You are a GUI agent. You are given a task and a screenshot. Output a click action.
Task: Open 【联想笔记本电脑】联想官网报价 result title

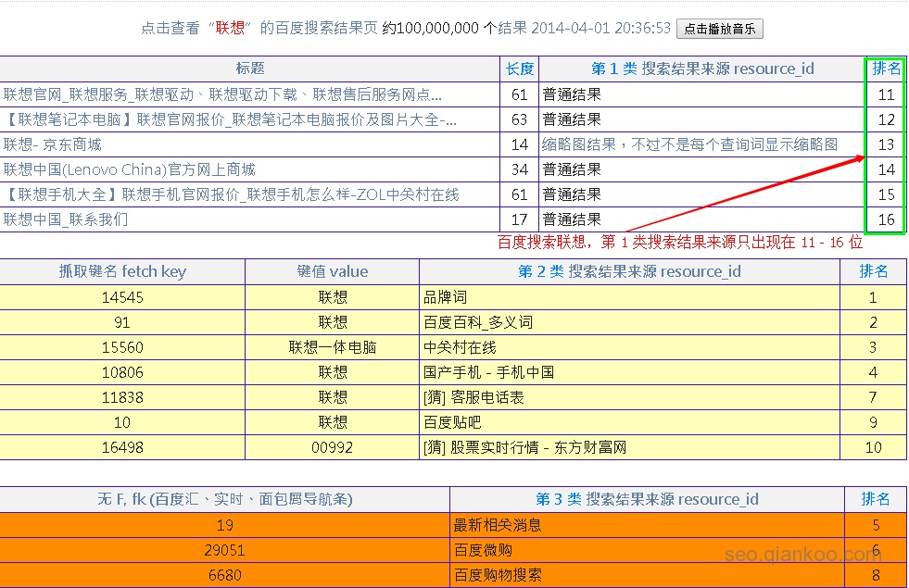click(x=230, y=119)
